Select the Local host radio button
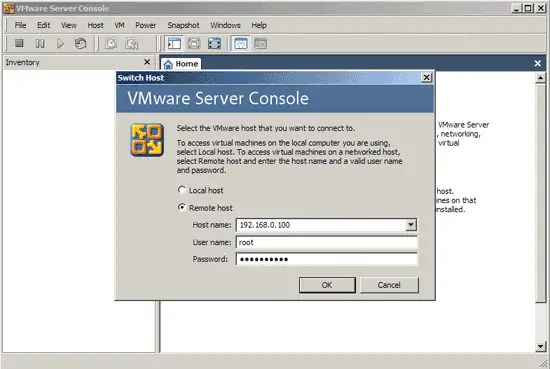 181,190
